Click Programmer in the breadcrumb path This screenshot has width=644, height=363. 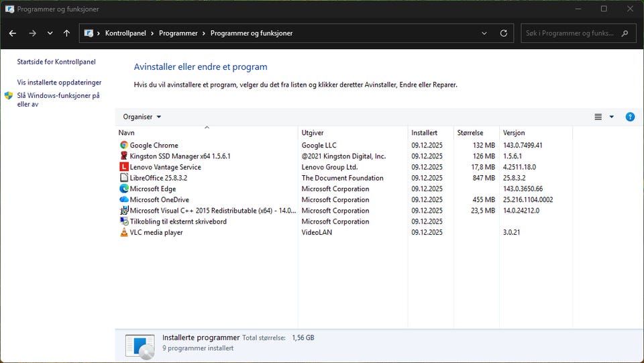click(x=178, y=33)
